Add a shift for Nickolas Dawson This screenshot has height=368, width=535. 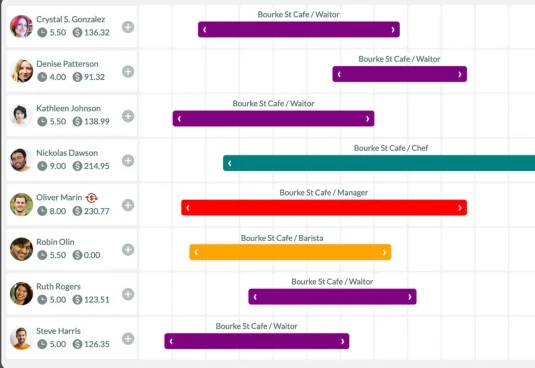(x=128, y=161)
